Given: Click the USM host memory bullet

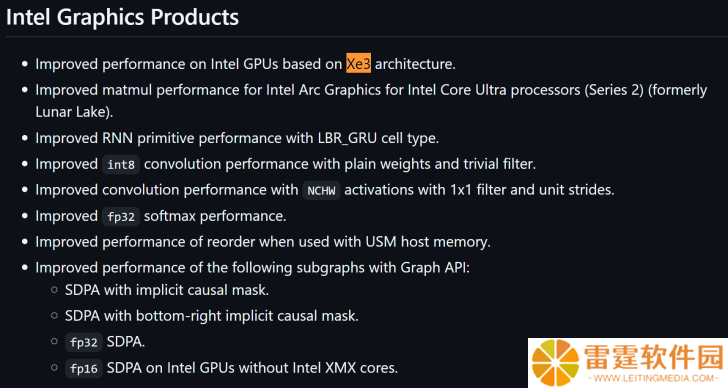Looking at the screenshot, I should pos(263,242).
